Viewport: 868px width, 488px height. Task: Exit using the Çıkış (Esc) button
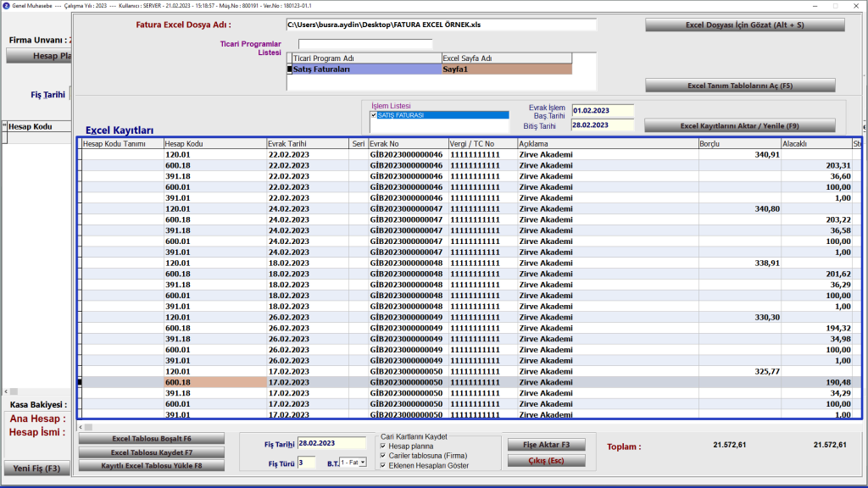click(x=546, y=461)
